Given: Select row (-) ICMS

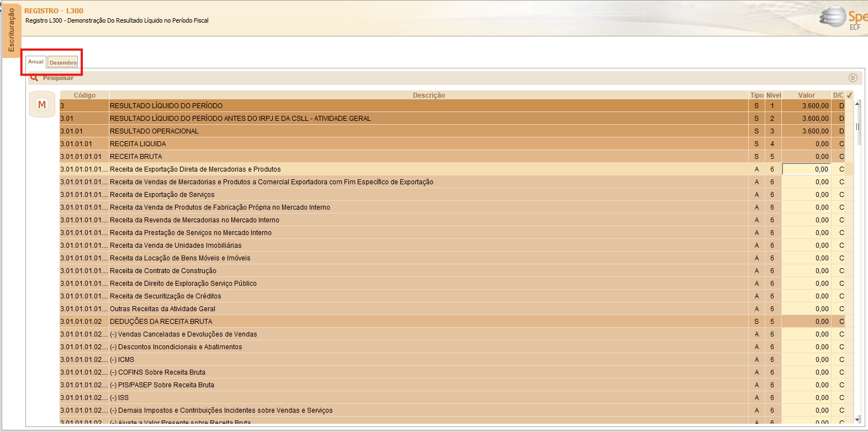Looking at the screenshot, I should pos(456,359).
